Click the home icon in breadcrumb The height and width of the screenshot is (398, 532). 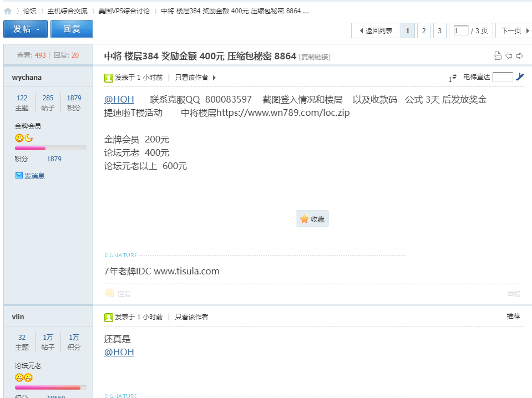[x=8, y=11]
